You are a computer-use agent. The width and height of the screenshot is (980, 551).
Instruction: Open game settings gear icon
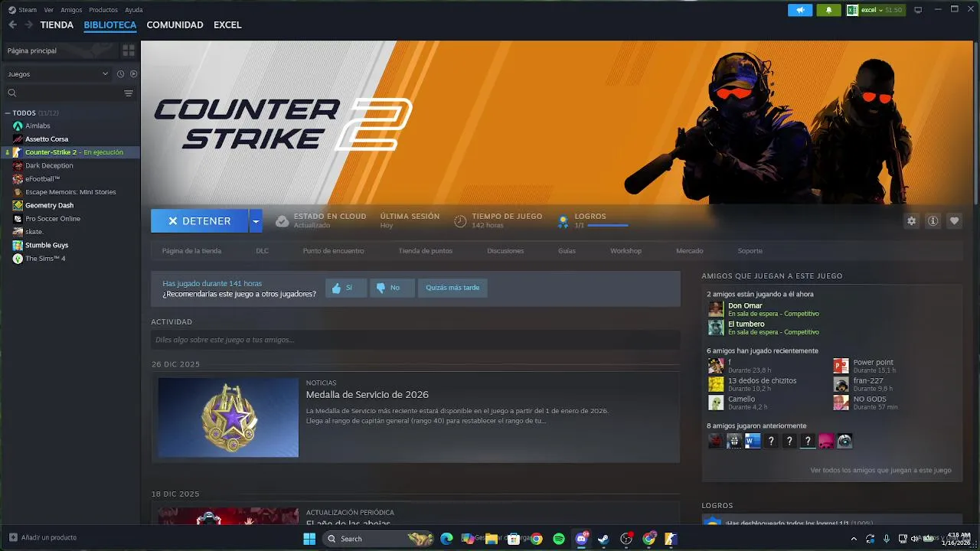(x=911, y=221)
